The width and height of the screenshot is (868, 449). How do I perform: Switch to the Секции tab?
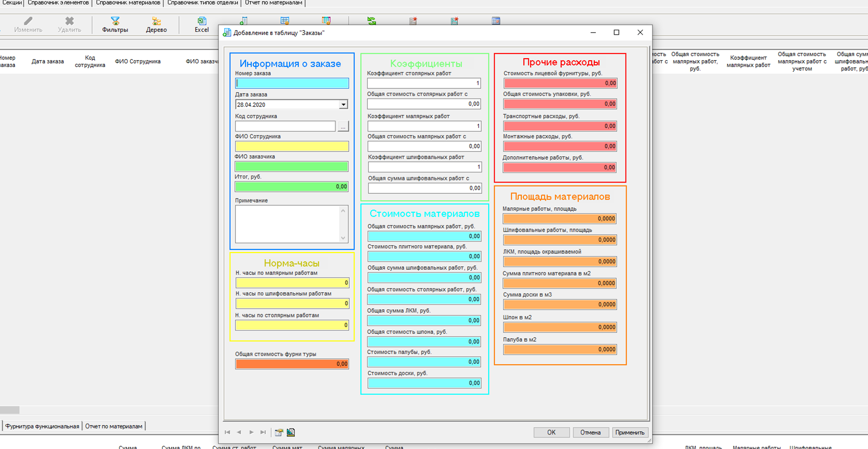pyautogui.click(x=11, y=3)
